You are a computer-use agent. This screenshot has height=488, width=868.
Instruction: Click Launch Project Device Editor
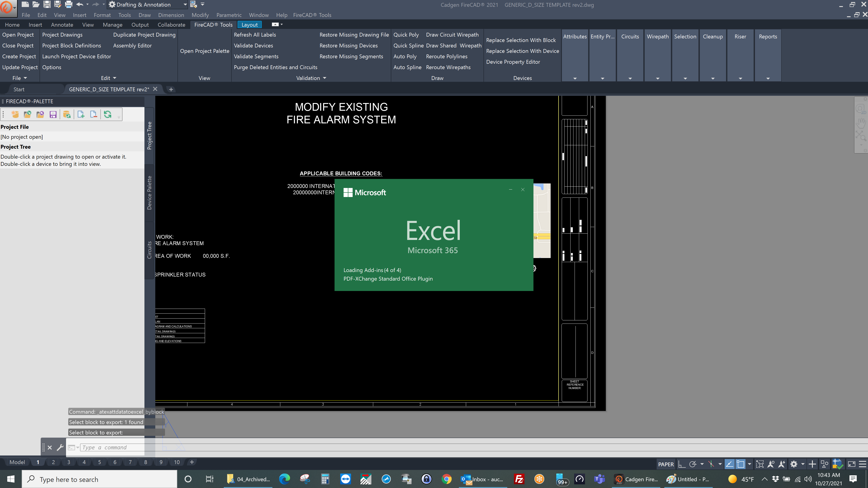tap(76, 56)
